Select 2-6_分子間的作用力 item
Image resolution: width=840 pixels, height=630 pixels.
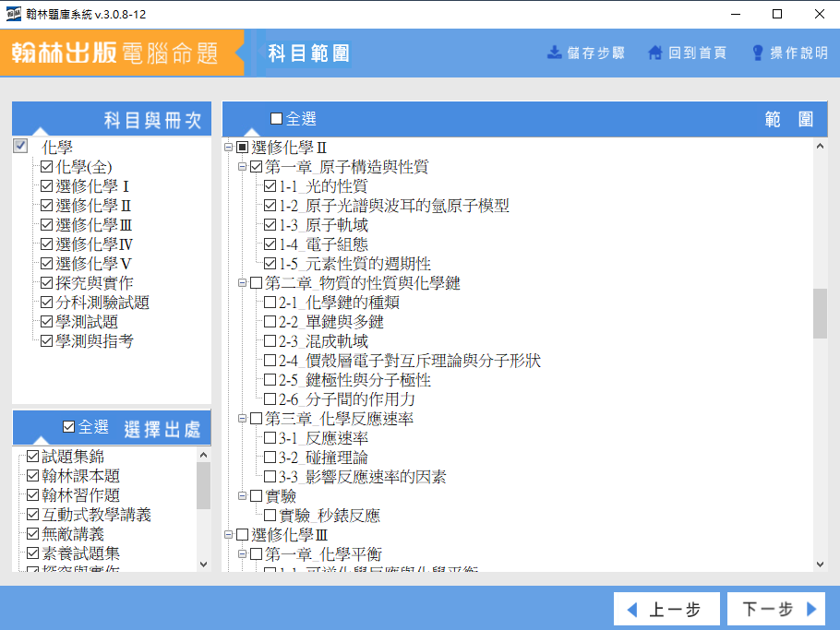click(x=347, y=399)
